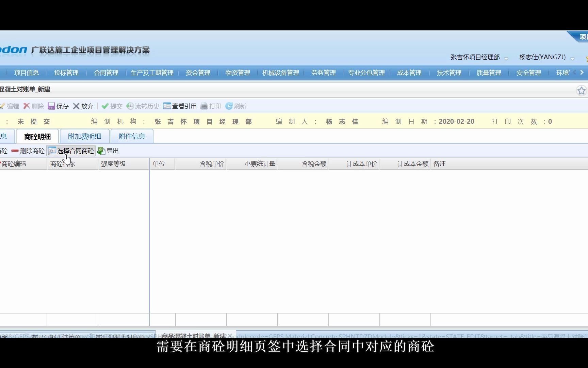Click the 刷新 refresh button
588x368 pixels.
[x=236, y=106]
